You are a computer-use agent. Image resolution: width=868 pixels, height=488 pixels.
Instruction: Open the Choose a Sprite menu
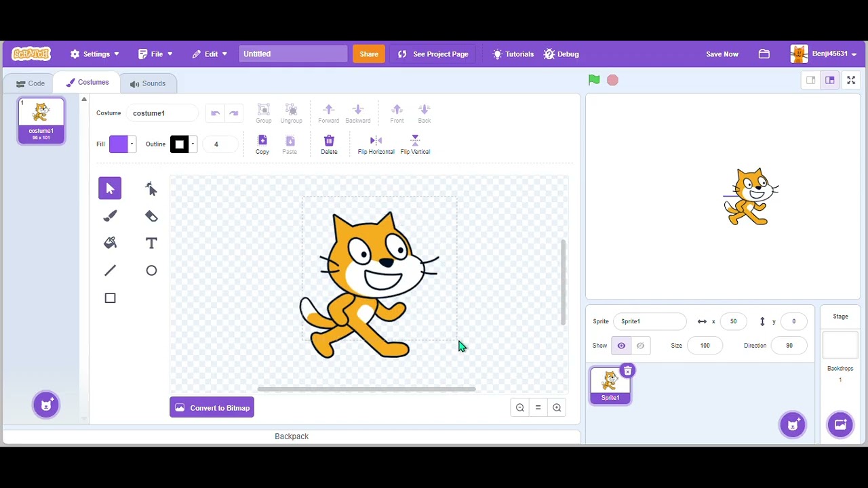coord(793,425)
